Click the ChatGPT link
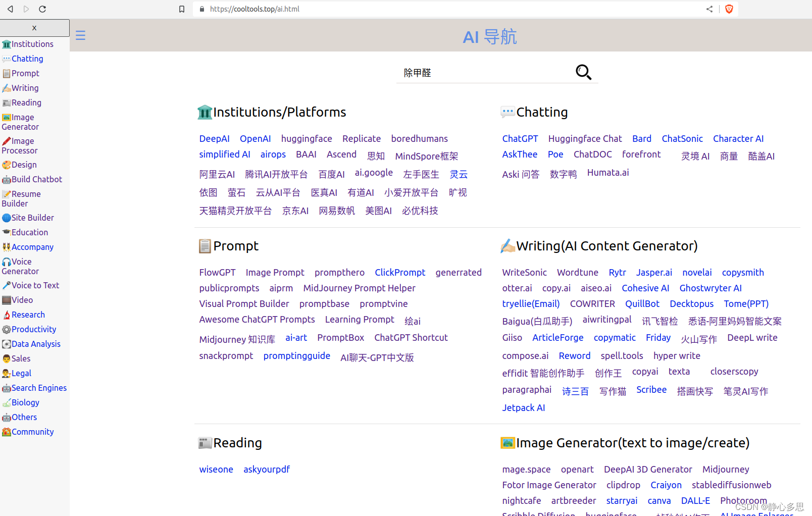 pos(520,138)
